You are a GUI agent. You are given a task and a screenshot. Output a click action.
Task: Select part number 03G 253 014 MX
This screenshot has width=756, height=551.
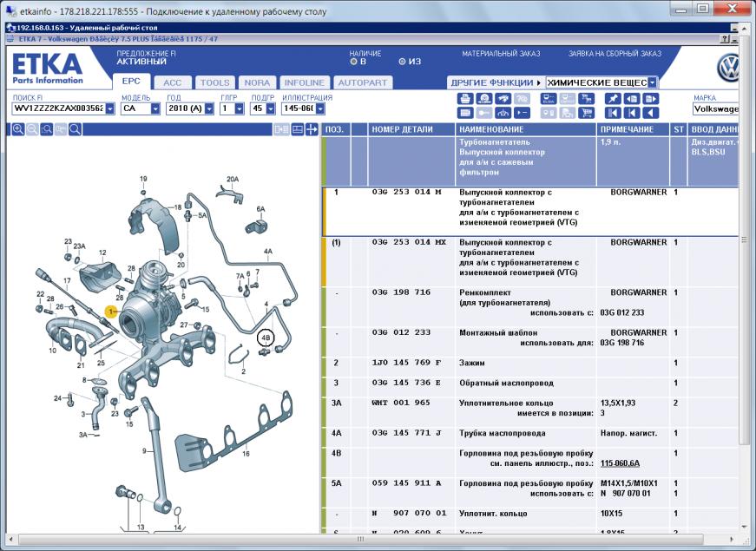tap(409, 242)
